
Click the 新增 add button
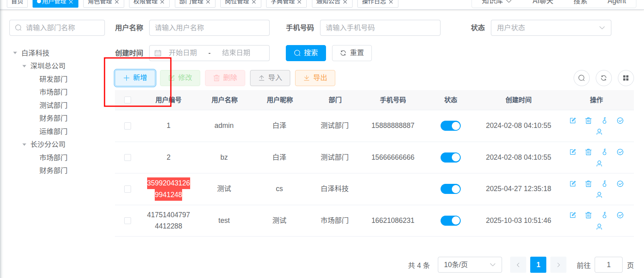tap(135, 78)
